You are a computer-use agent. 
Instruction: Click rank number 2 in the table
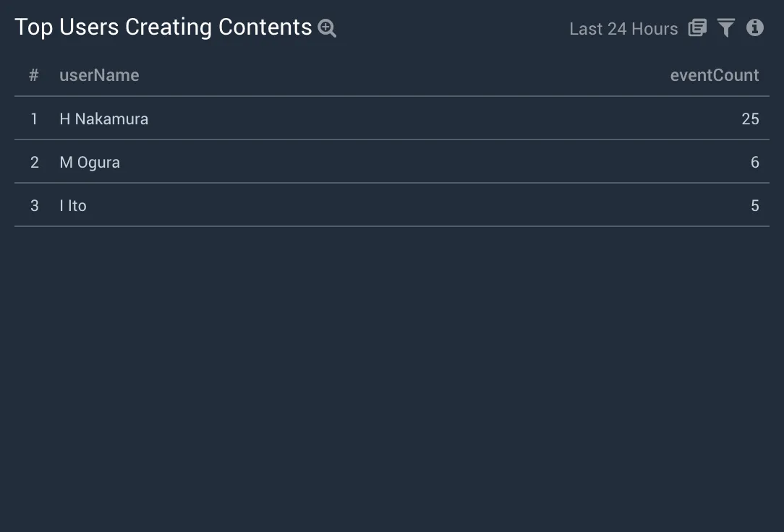34,163
